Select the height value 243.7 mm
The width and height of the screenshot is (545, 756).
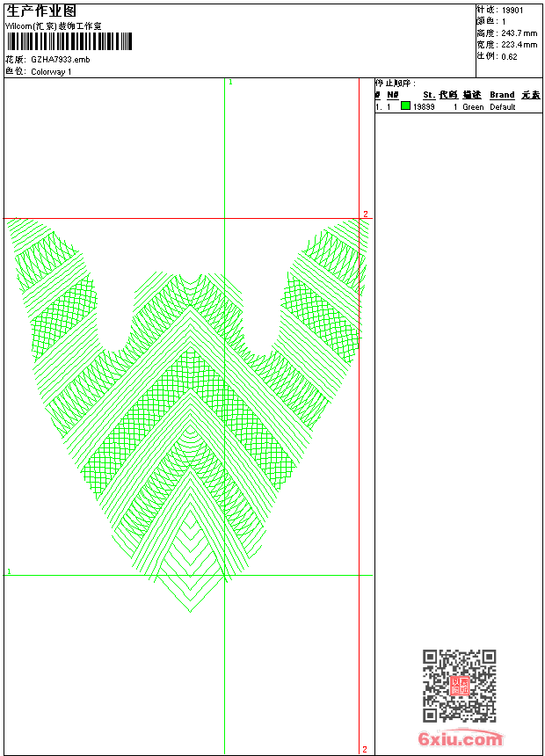[519, 33]
